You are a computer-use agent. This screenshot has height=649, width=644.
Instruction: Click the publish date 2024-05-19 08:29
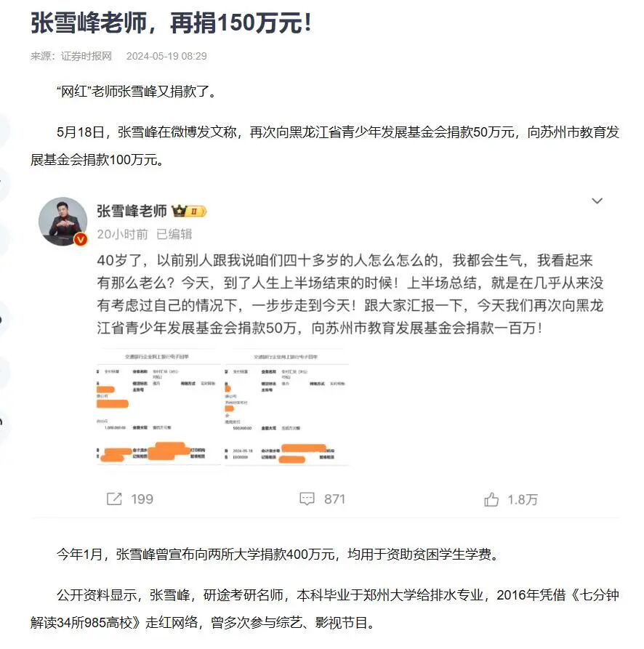tap(166, 56)
